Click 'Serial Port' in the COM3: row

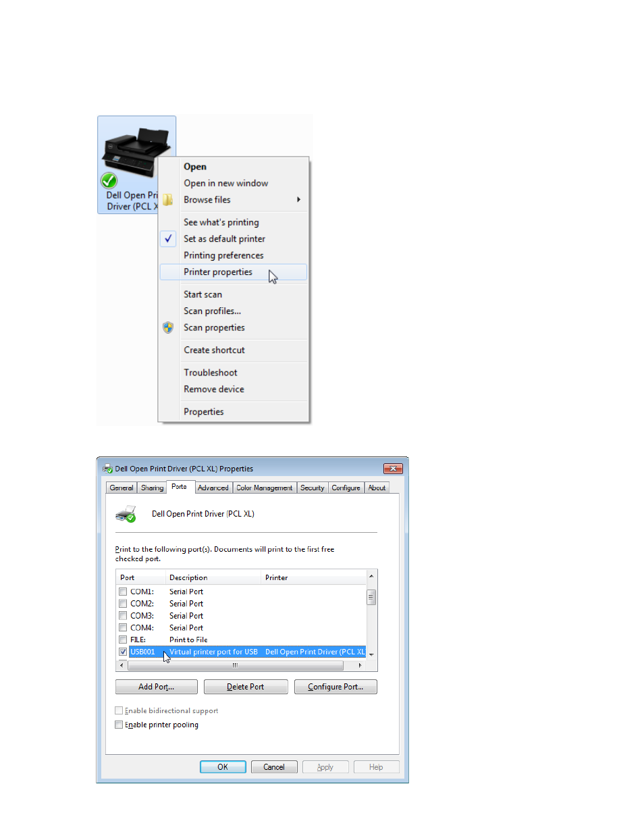click(x=186, y=616)
